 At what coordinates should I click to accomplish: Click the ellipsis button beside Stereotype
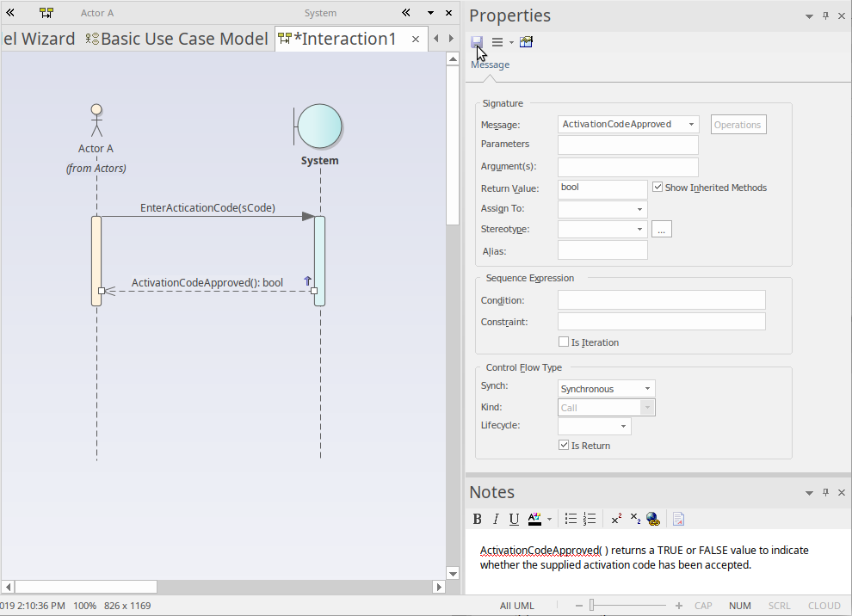661,229
